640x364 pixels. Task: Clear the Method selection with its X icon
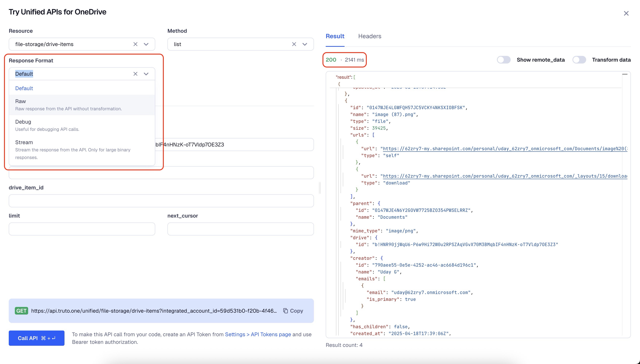[294, 44]
